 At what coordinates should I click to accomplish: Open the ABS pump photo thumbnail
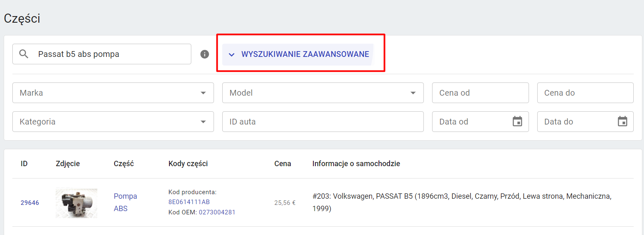click(x=76, y=203)
